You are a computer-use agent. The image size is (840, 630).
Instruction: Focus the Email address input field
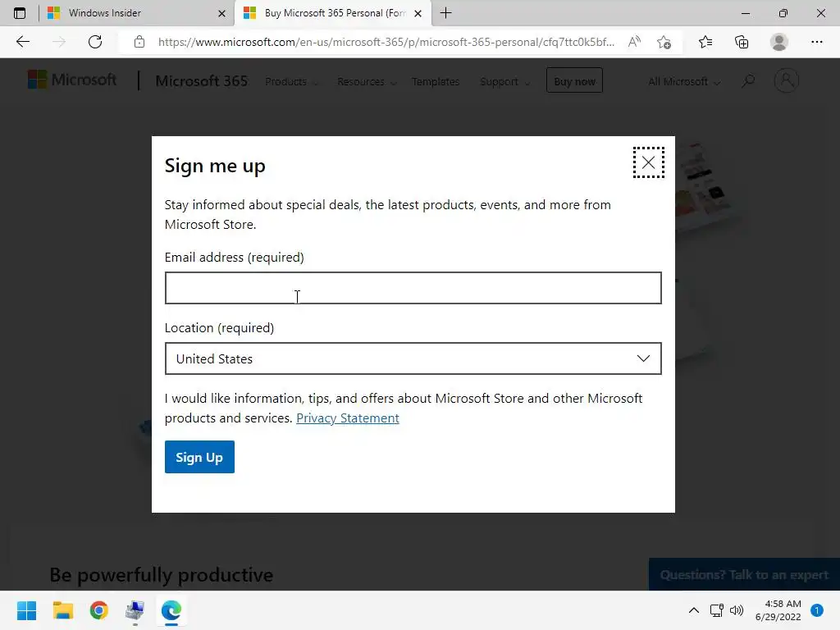(x=413, y=288)
